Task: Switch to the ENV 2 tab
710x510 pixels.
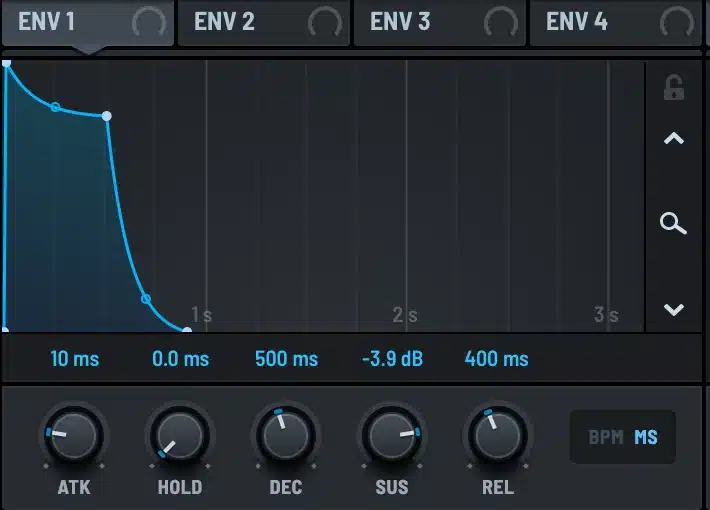Action: click(x=264, y=22)
